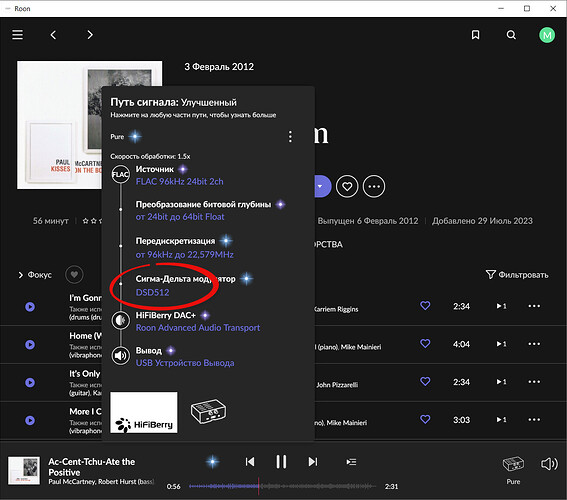Image resolution: width=567 pixels, height=500 pixels.
Task: Click FLAC 96kHz 24bit 2ch link
Action: (x=179, y=181)
